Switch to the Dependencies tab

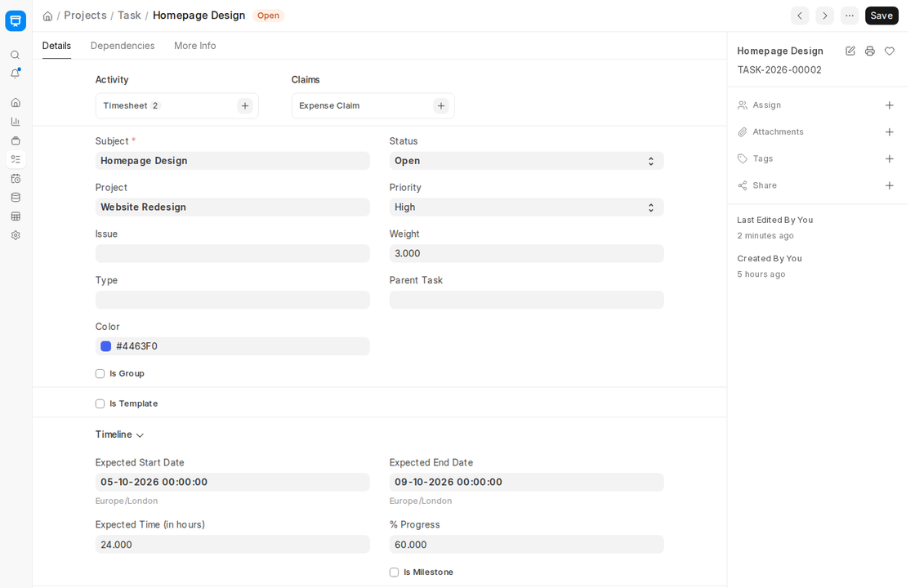[x=123, y=46]
